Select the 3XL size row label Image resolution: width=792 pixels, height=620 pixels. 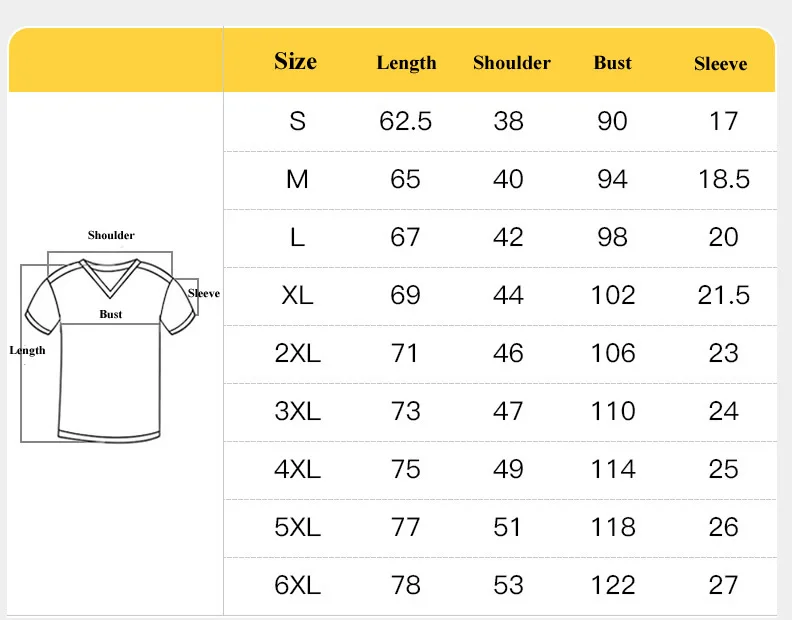tap(298, 411)
